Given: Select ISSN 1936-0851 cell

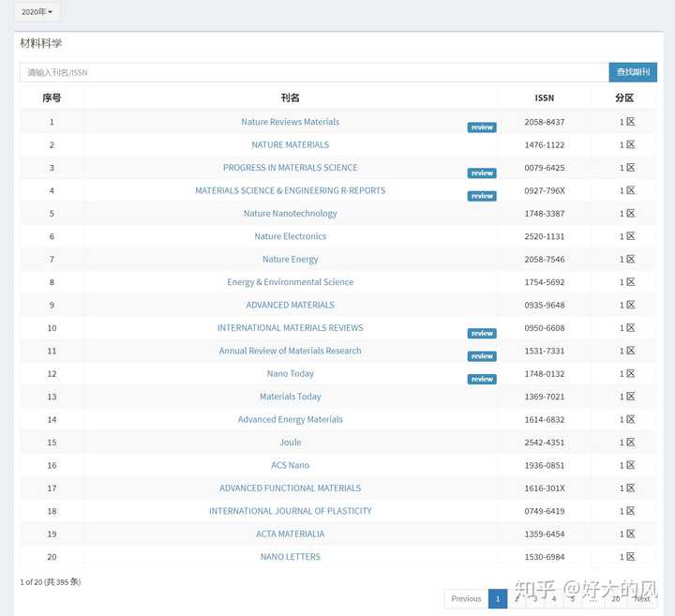Looking at the screenshot, I should 544,465.
